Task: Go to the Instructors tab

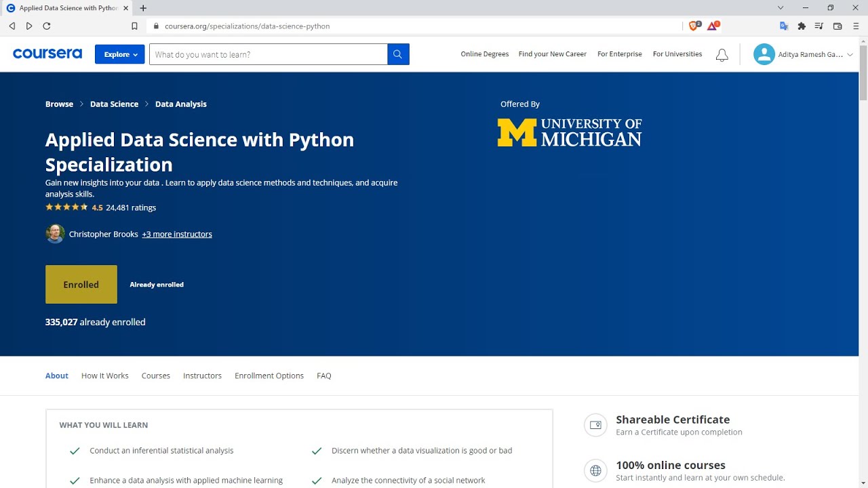Action: (202, 375)
